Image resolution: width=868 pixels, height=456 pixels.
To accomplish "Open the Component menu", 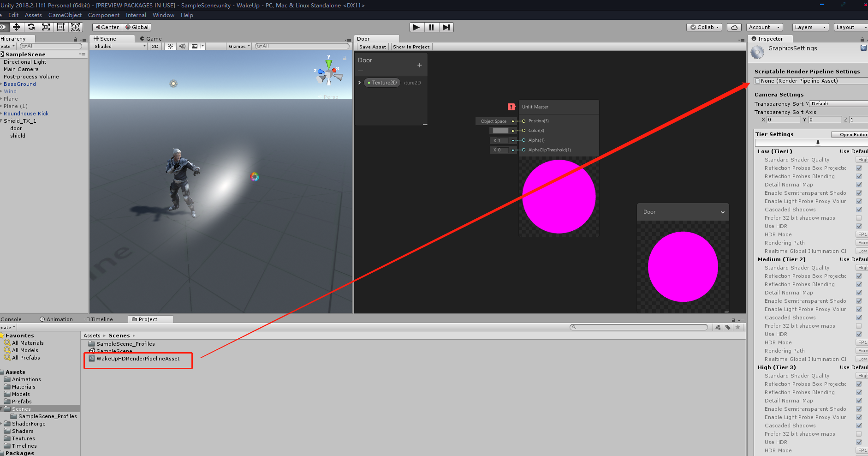I will tap(104, 15).
